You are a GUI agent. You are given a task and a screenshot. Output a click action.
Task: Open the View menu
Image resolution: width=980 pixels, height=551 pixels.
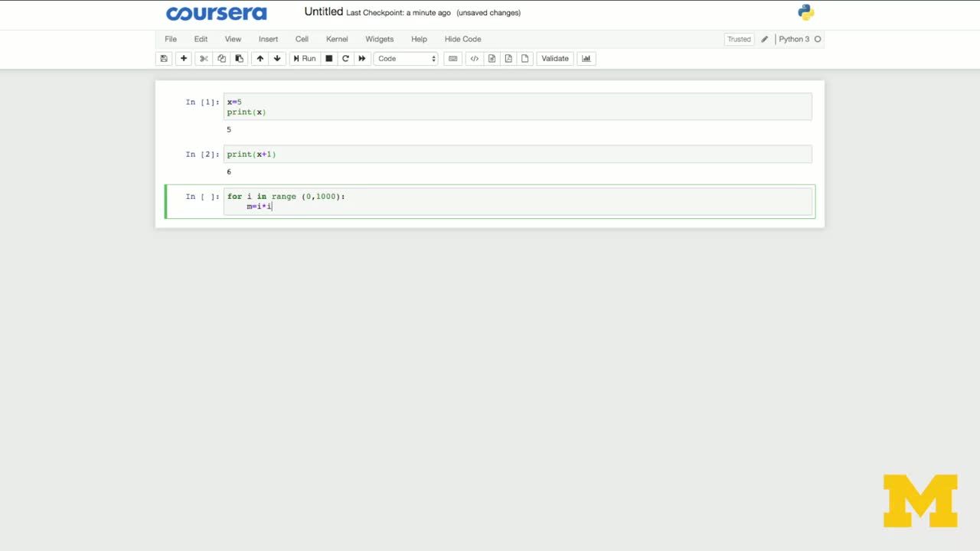pyautogui.click(x=233, y=39)
